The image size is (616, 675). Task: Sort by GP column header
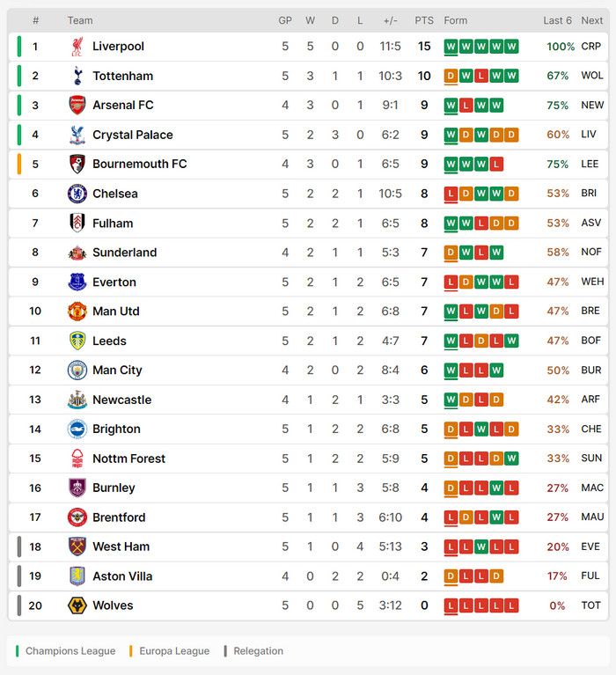point(285,20)
